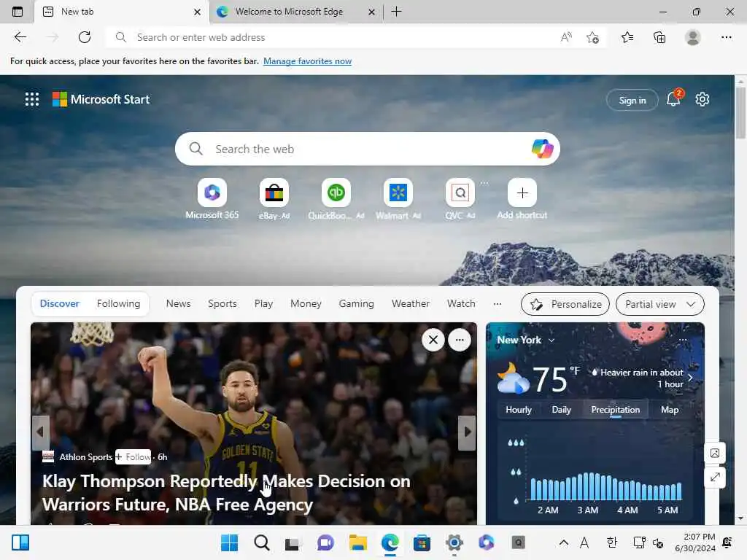Screen dimensions: 747x560
Task: Open more options on the Klay Thompson story
Action: (x=460, y=340)
